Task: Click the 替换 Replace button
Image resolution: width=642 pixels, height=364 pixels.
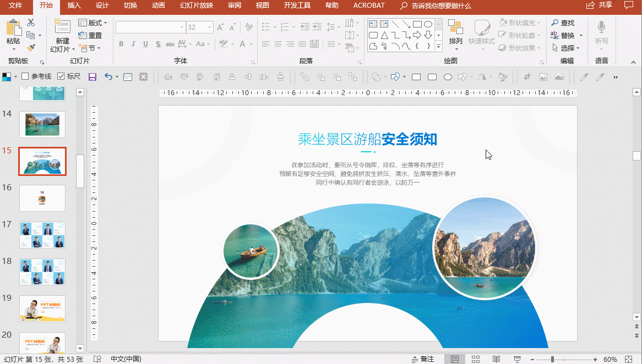Action: click(563, 35)
